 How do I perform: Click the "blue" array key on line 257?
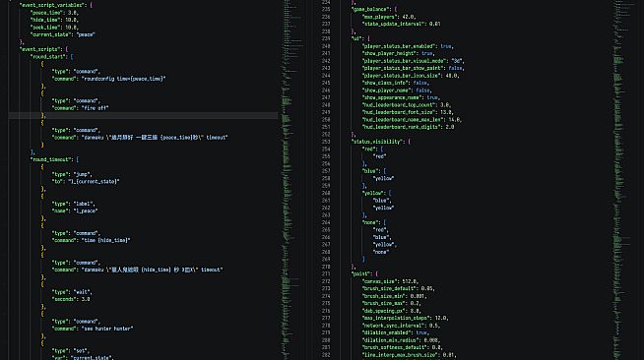click(369, 171)
